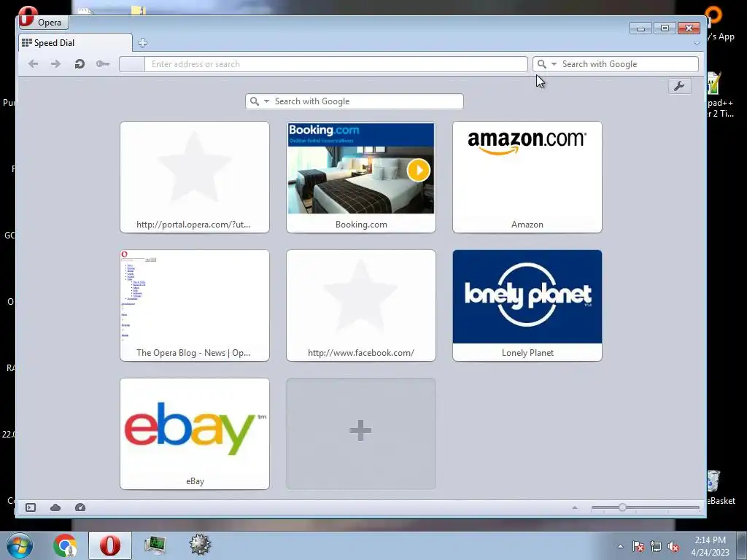
Task: Expand Speed Dial search engine dropdown
Action: [266, 101]
